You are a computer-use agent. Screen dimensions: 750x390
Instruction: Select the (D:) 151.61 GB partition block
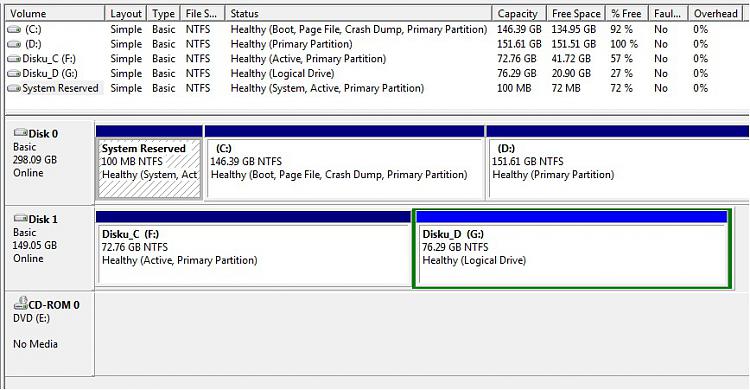pos(618,162)
